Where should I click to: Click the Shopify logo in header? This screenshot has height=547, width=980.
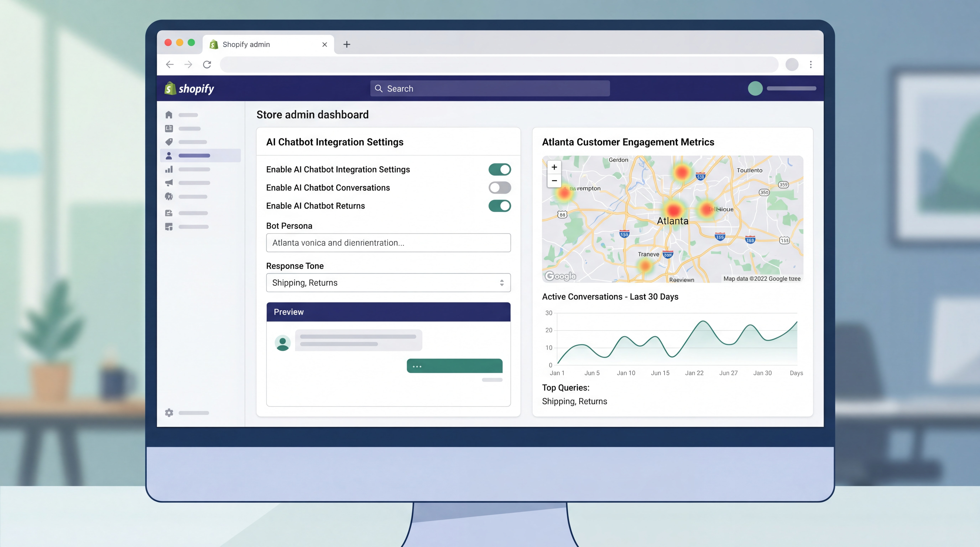(x=189, y=88)
